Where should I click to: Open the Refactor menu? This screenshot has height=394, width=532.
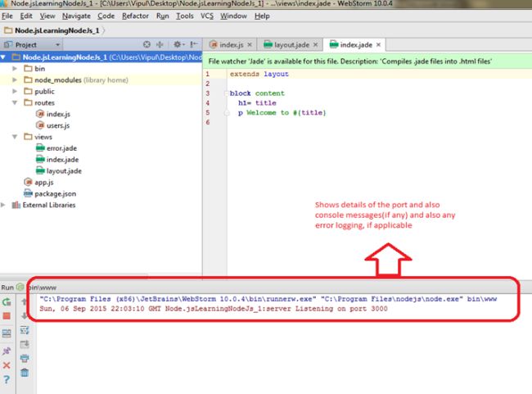135,16
